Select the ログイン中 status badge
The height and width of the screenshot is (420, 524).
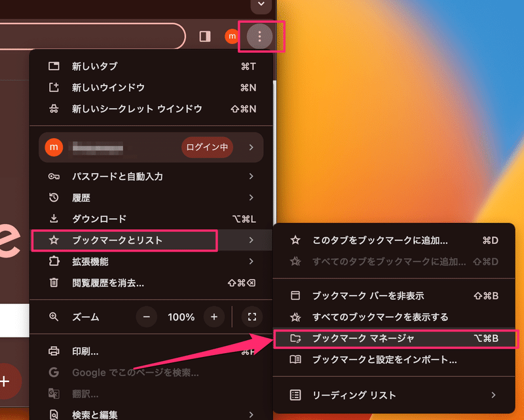[x=207, y=147]
